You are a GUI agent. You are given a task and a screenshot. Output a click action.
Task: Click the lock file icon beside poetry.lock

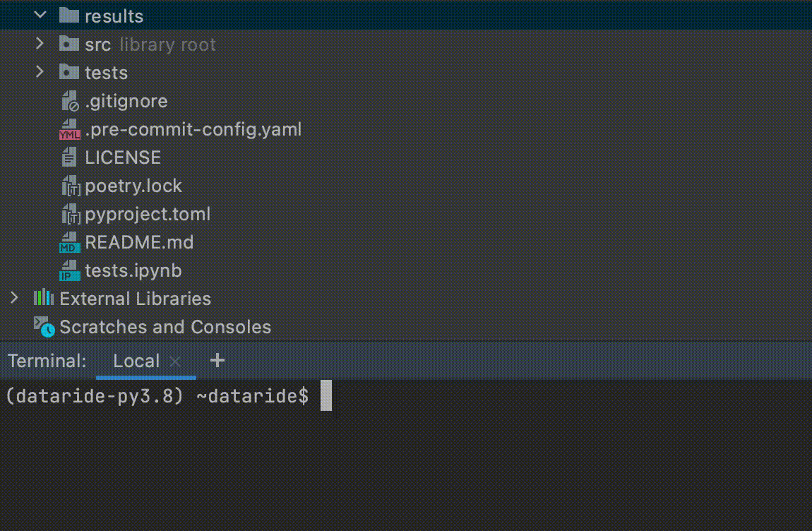[x=68, y=185]
